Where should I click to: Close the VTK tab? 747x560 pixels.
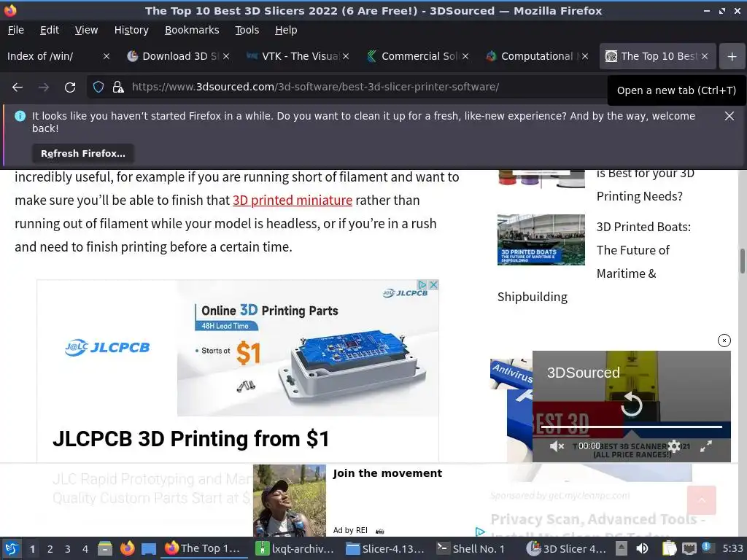(x=346, y=56)
